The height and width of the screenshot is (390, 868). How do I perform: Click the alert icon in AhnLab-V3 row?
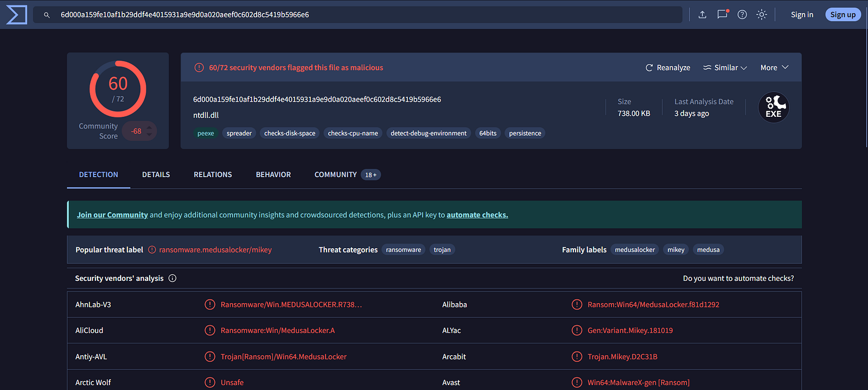pyautogui.click(x=210, y=305)
